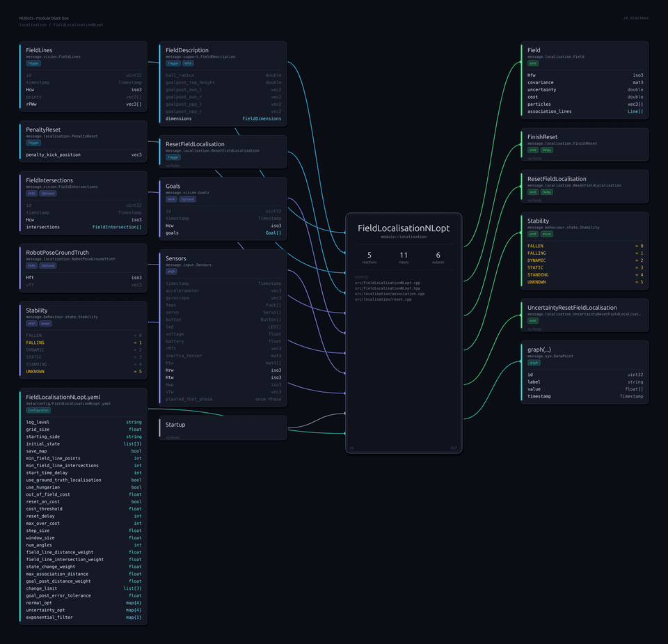
Task: Select the RobotPoseGroundTruth card title
Action: (57, 252)
